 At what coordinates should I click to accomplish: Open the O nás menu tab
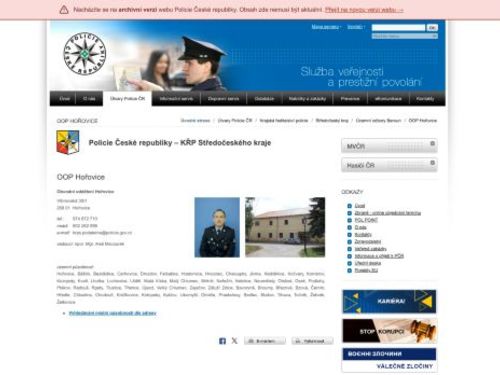pyautogui.click(x=89, y=99)
